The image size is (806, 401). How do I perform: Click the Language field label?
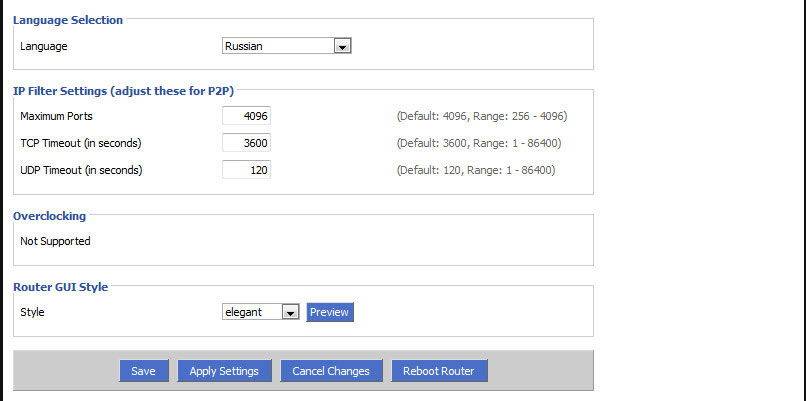point(43,46)
